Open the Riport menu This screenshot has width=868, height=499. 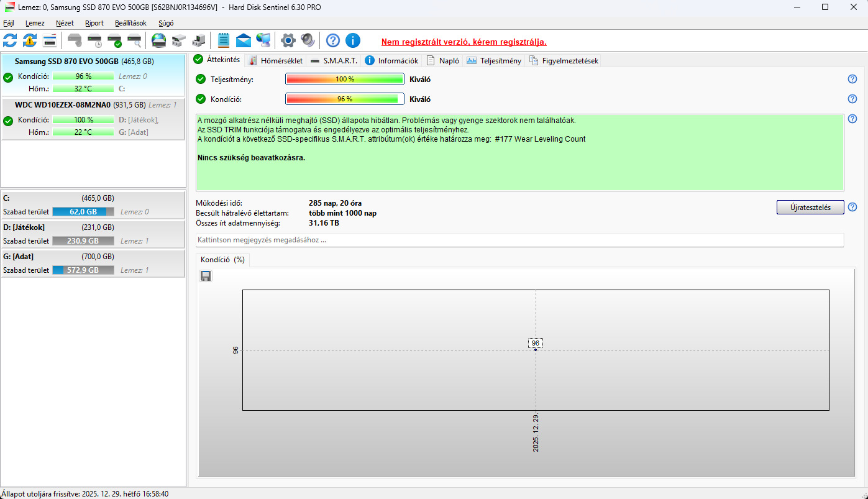pos(94,23)
